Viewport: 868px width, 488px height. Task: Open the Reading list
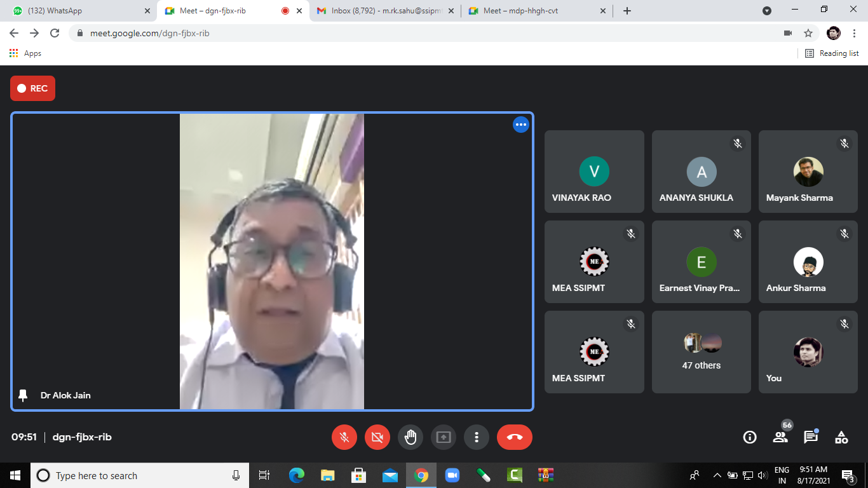click(832, 53)
